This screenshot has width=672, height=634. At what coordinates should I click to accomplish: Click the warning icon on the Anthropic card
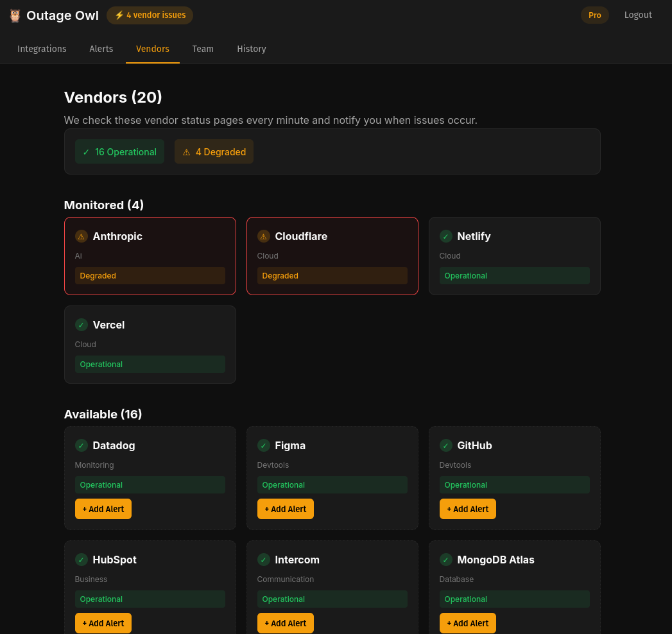coord(81,236)
